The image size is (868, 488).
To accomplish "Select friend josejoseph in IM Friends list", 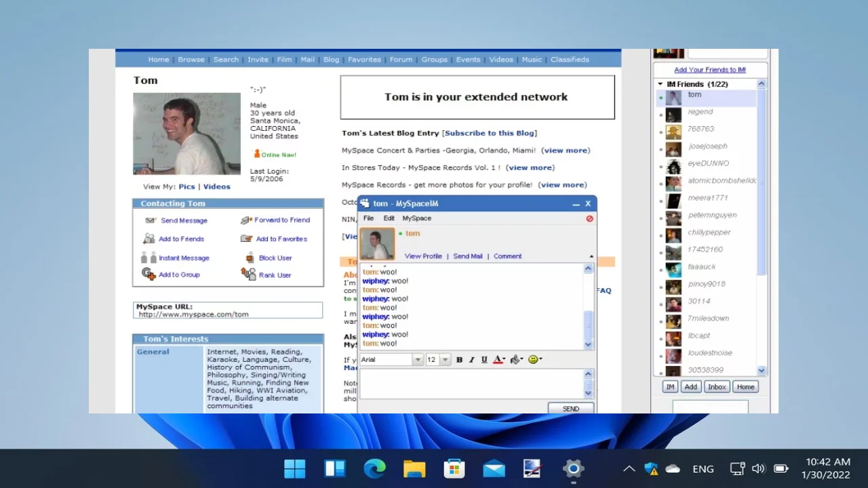I will point(706,150).
